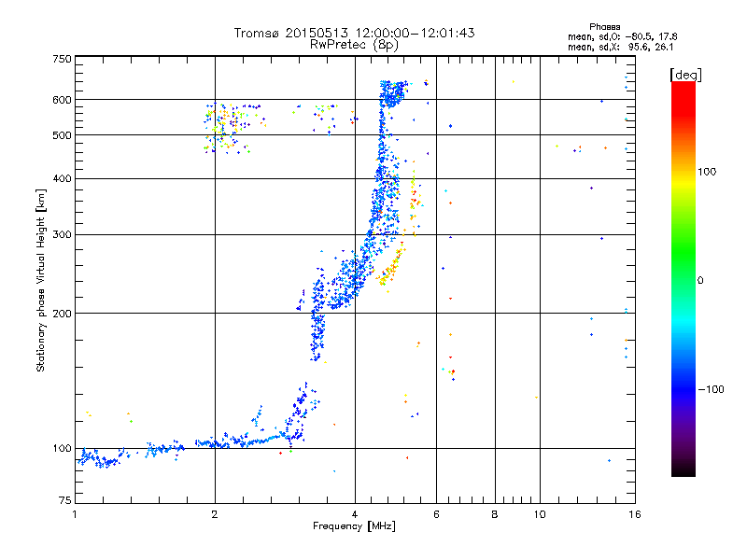Click the x-axis '8' tick label
Image resolution: width=747 pixels, height=560 pixels.
point(495,514)
